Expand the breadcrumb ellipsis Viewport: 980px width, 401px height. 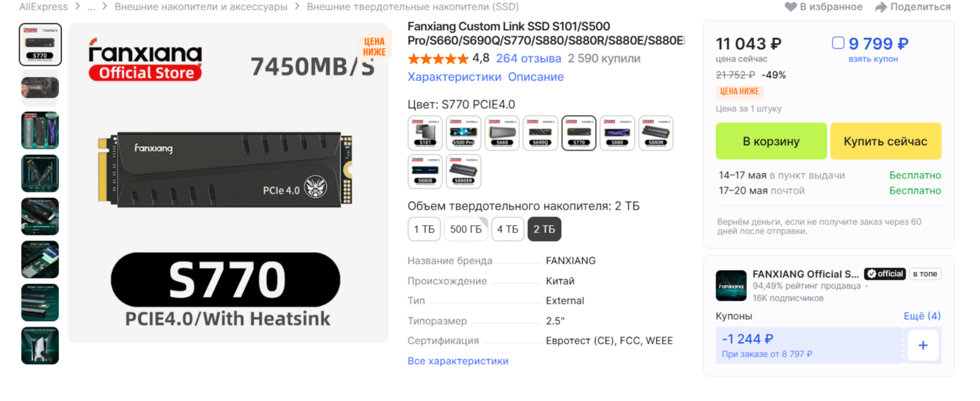91,7
